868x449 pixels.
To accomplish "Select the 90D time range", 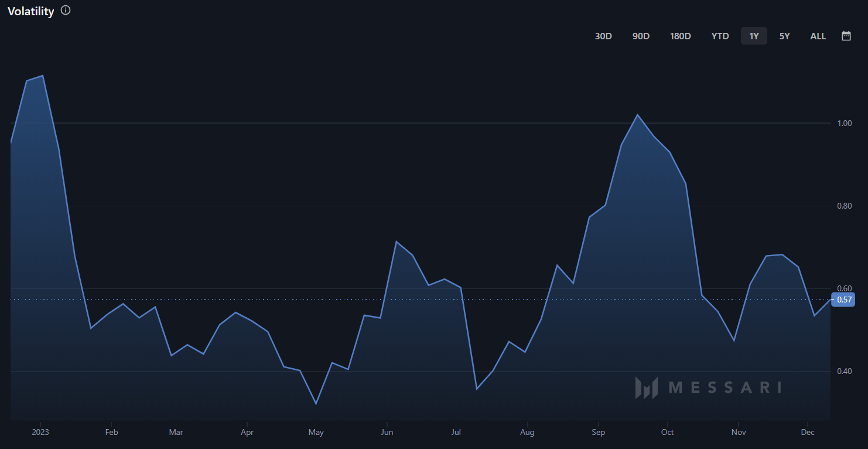I will 641,36.
